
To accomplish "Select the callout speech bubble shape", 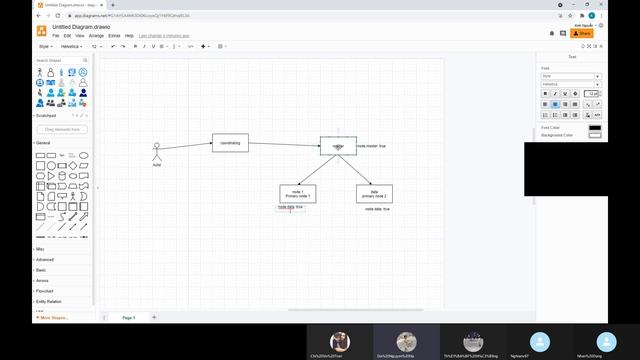I will [x=62, y=196].
